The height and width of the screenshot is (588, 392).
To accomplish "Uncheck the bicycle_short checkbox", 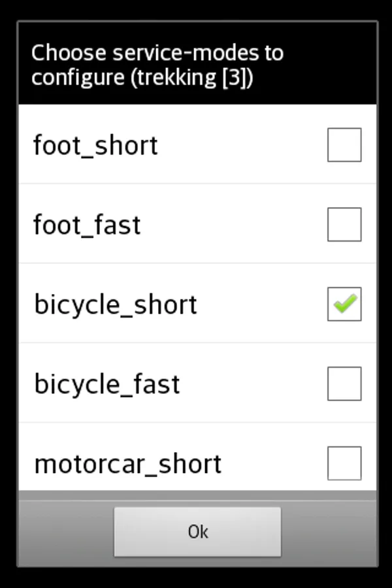I will click(344, 304).
